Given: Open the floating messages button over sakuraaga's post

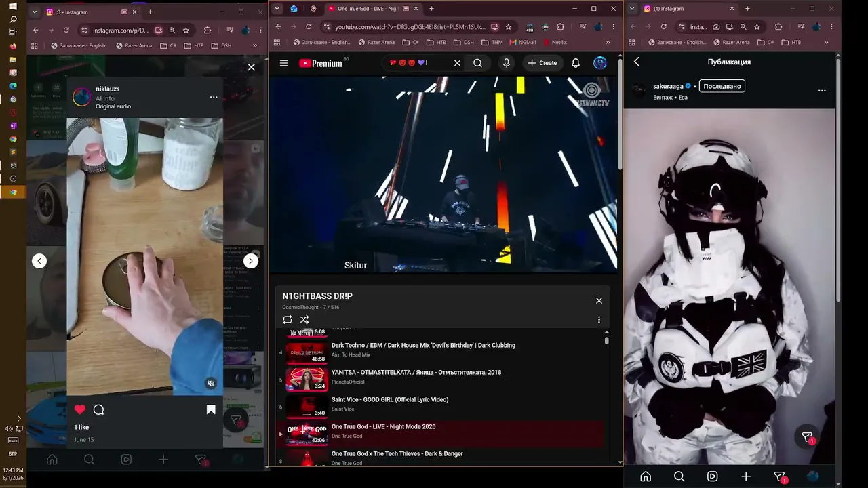Looking at the screenshot, I should tap(808, 437).
